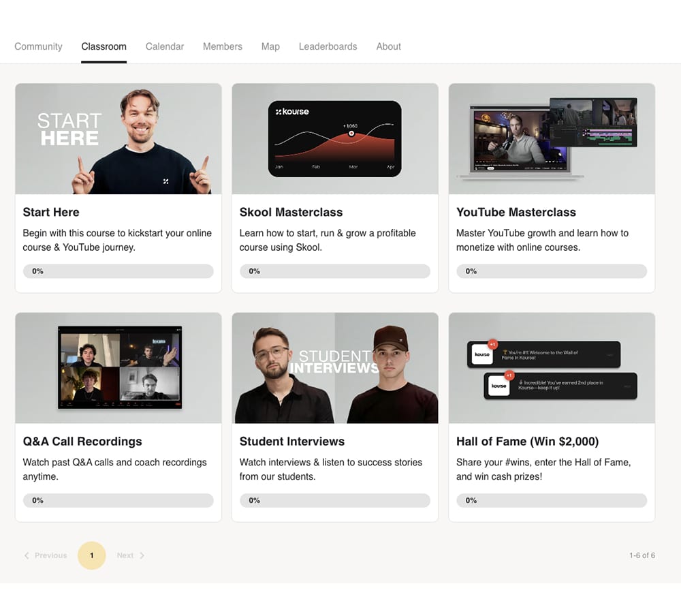The height and width of the screenshot is (616, 681).
Task: Click the Start Here course title
Action: (x=51, y=212)
